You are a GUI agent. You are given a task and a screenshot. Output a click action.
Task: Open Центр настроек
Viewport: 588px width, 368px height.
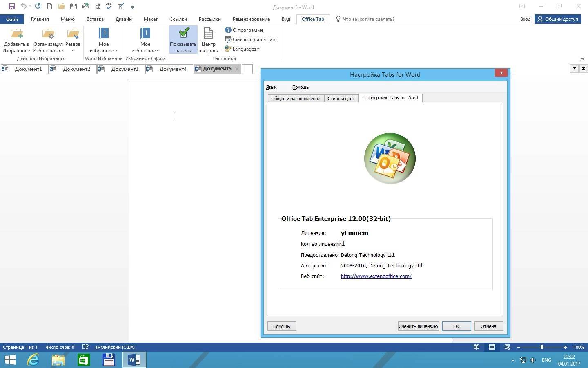[209, 40]
